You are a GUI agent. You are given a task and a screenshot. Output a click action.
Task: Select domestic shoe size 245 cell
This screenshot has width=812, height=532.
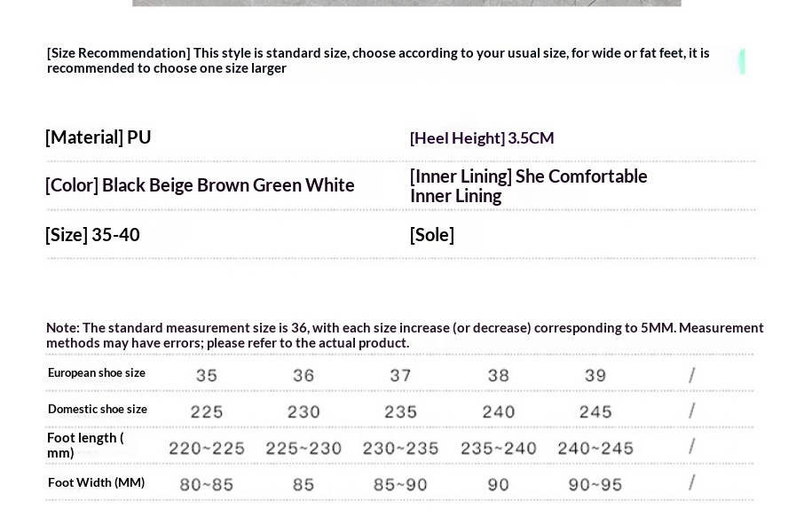[x=595, y=411]
